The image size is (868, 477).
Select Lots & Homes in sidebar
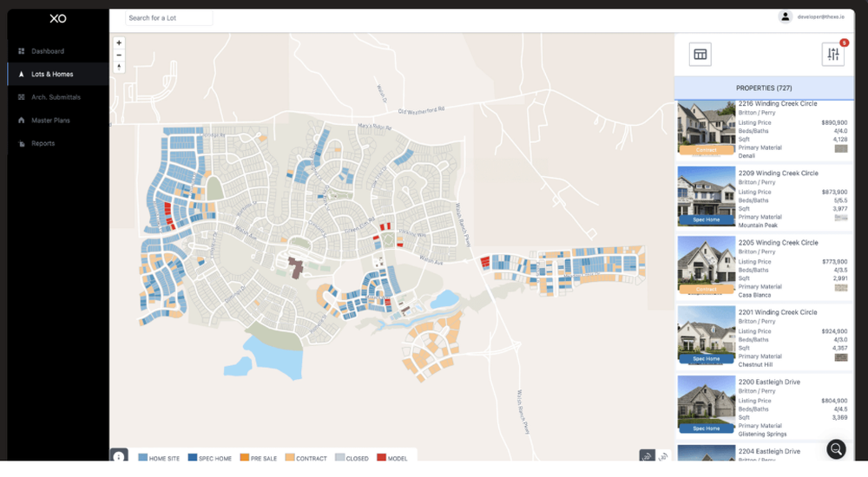coord(58,74)
